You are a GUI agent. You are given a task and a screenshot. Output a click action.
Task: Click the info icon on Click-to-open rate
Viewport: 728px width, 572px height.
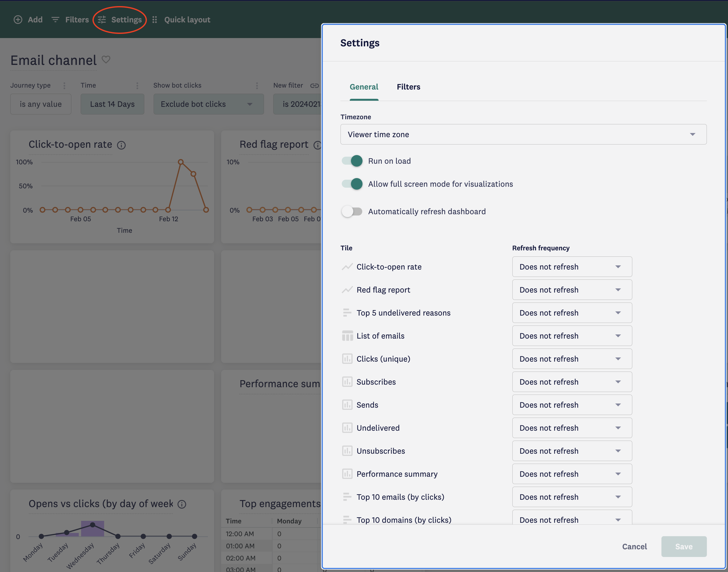coord(122,145)
